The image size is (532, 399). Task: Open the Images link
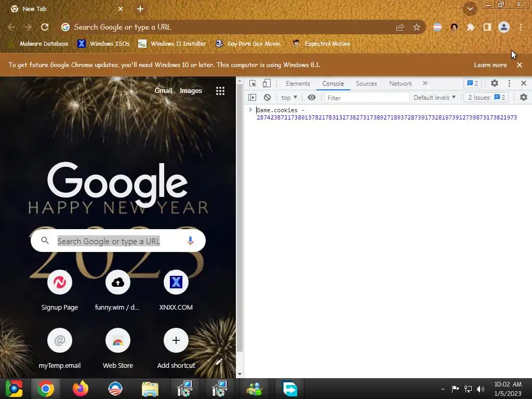(191, 90)
